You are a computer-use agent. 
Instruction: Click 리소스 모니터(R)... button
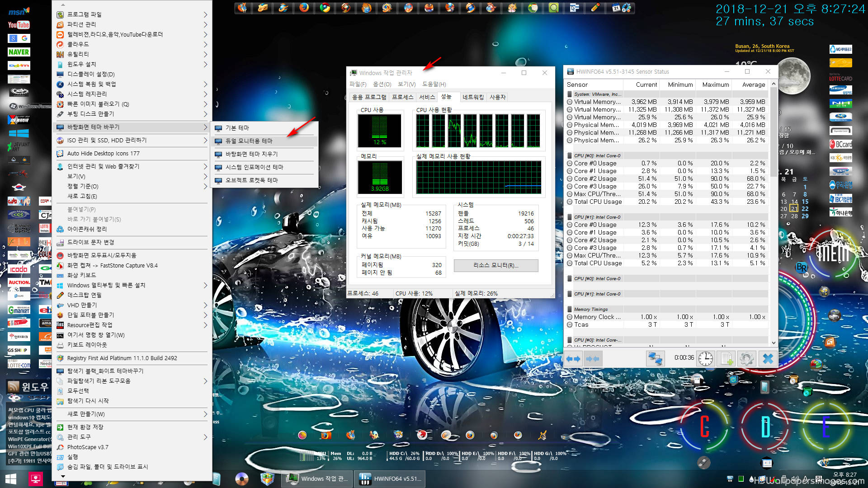pos(496,266)
